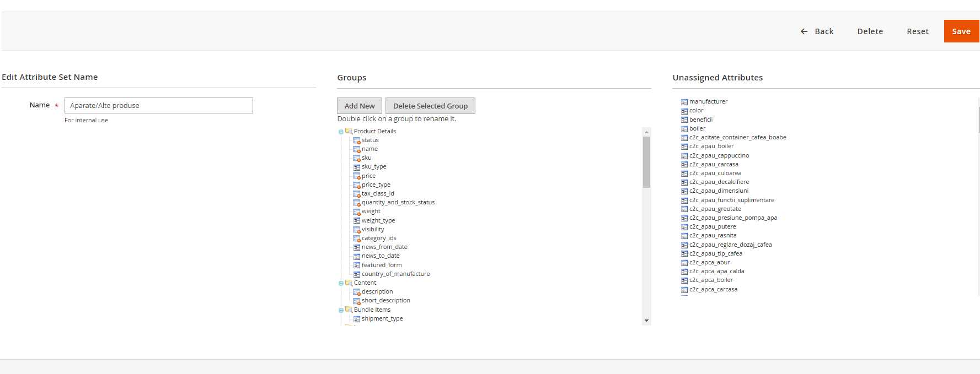Click the visibility attribute icon
This screenshot has width=980, height=374.
pyautogui.click(x=357, y=230)
